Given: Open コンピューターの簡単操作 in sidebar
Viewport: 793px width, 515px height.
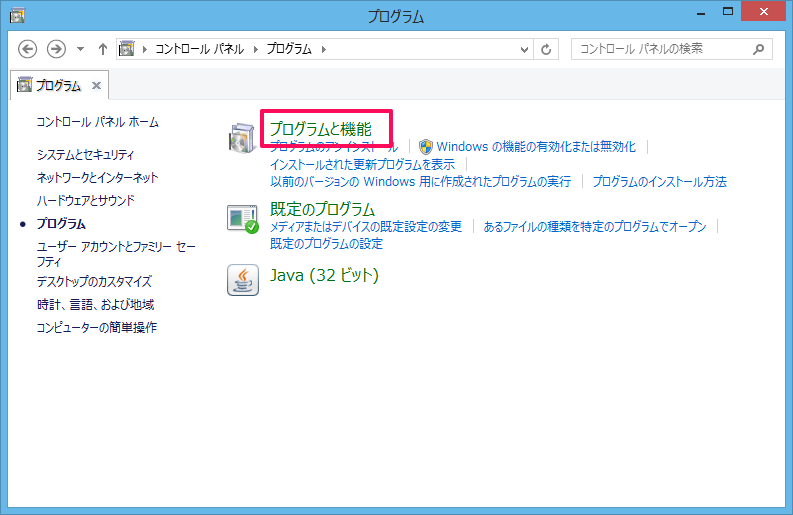Looking at the screenshot, I should [x=97, y=327].
